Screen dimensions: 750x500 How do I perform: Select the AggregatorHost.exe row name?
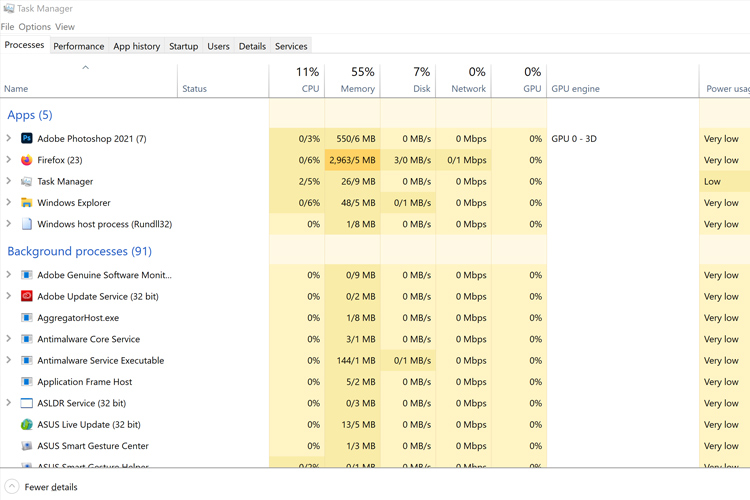pos(78,318)
